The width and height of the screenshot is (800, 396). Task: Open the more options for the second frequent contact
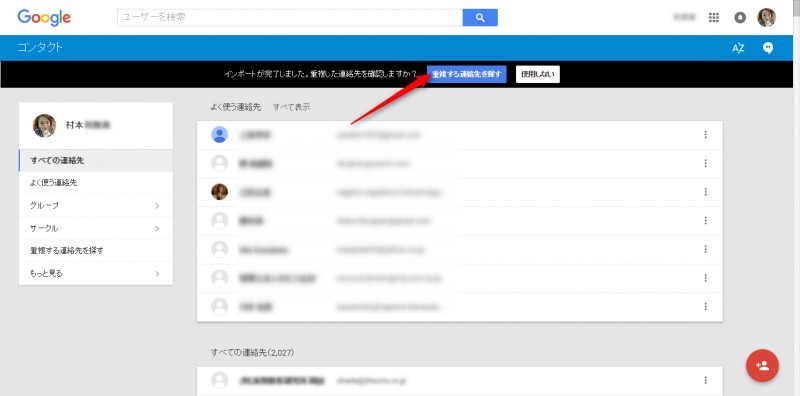tap(705, 163)
